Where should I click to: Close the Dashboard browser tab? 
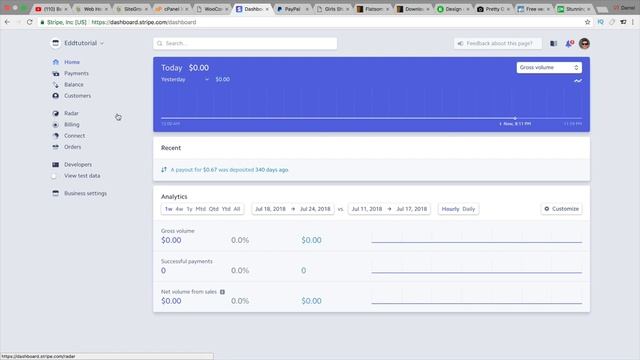[267, 9]
